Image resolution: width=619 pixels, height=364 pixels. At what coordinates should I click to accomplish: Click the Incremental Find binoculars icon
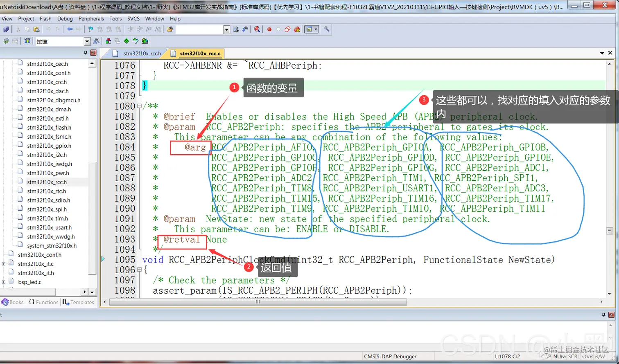click(x=245, y=29)
